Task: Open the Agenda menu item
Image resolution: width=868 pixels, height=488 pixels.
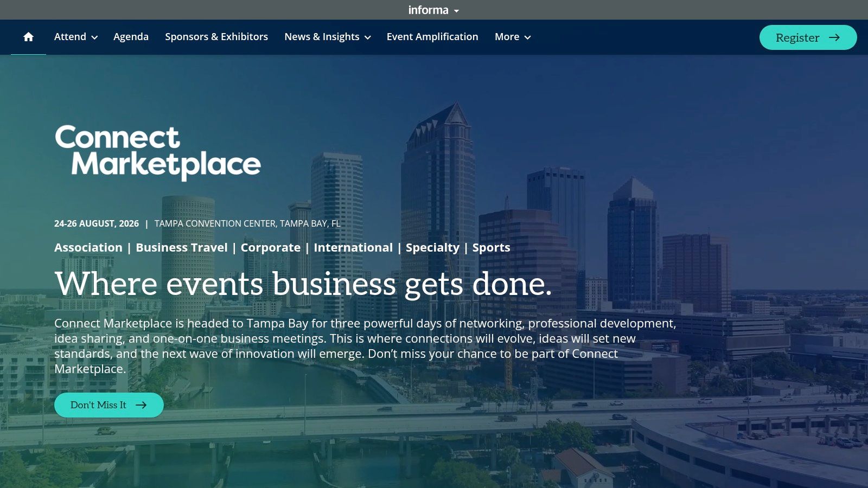Action: point(131,37)
